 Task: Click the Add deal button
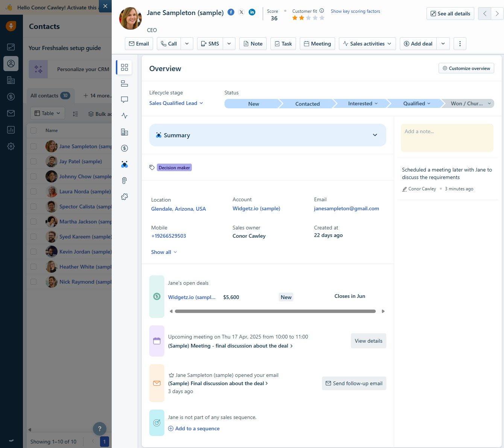point(417,44)
